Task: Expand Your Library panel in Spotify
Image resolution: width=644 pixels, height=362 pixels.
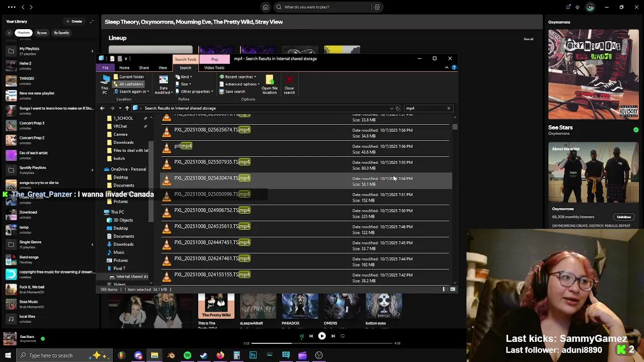Action: (92, 22)
